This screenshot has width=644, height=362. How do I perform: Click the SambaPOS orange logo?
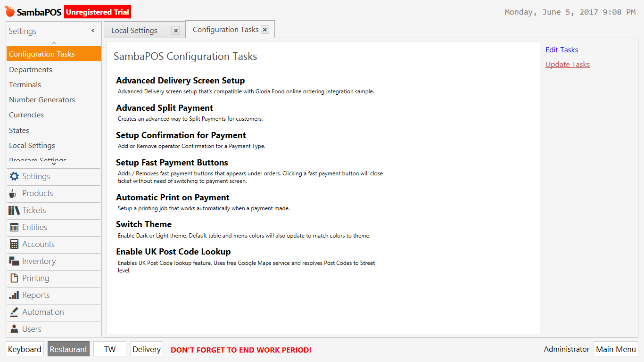(10, 12)
